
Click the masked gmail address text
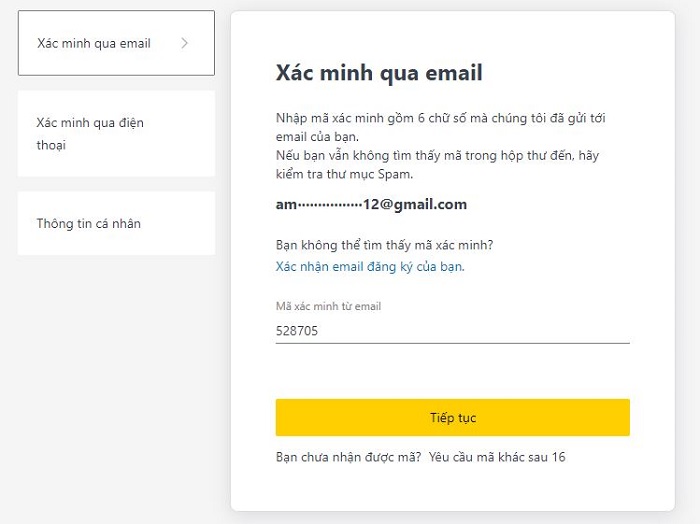pyautogui.click(x=371, y=204)
